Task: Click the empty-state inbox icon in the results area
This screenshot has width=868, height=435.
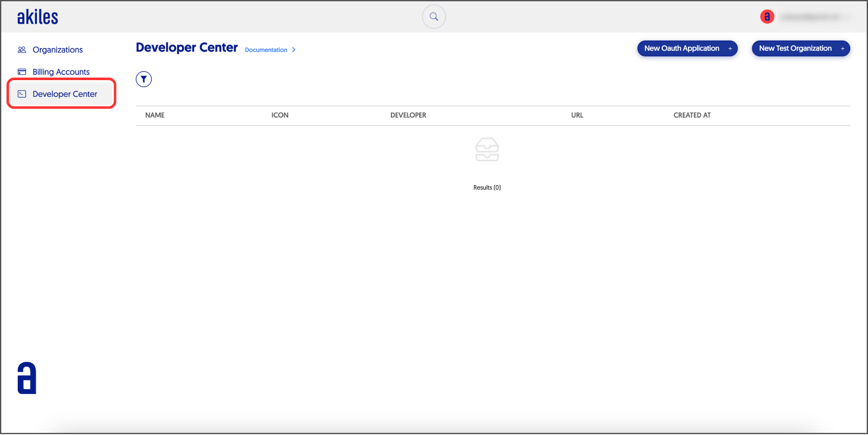Action: (x=487, y=150)
